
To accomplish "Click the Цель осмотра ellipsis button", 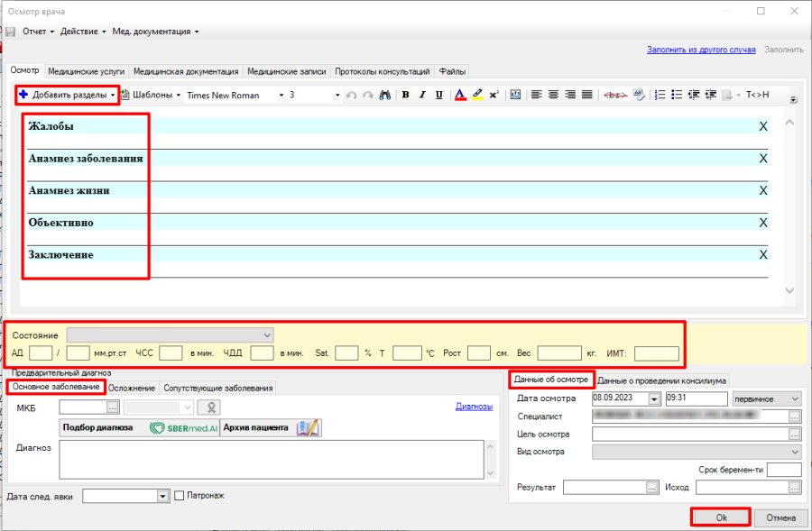I will [795, 435].
